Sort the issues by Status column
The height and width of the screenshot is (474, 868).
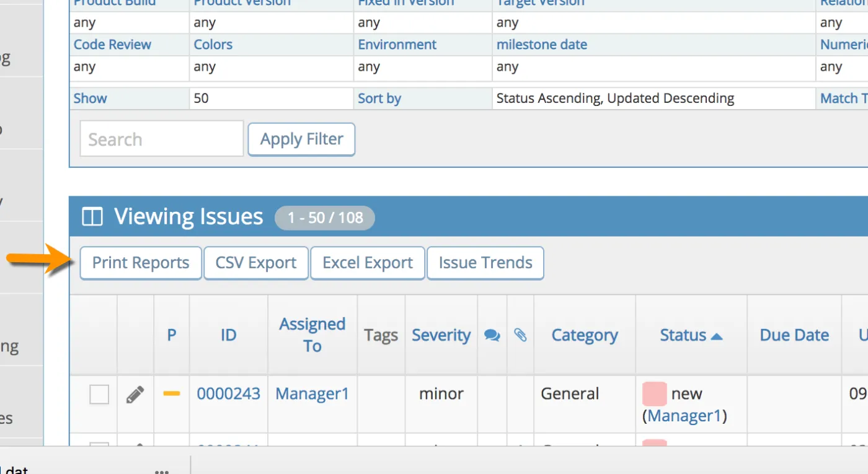point(683,335)
